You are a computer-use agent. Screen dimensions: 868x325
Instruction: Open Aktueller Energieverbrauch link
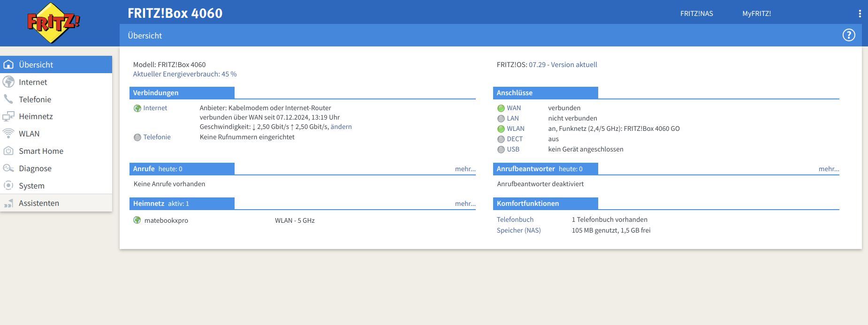coord(185,74)
